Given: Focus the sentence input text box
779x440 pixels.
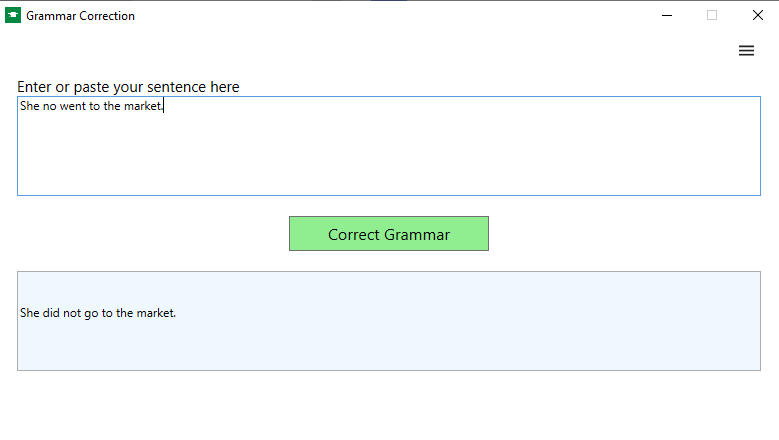Looking at the screenshot, I should [x=388, y=150].
